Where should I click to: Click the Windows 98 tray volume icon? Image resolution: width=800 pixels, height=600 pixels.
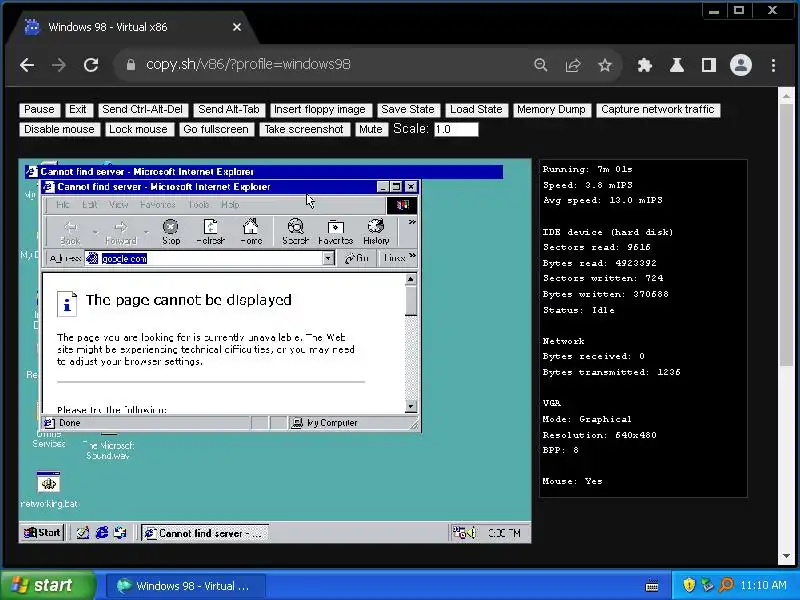coord(471,533)
